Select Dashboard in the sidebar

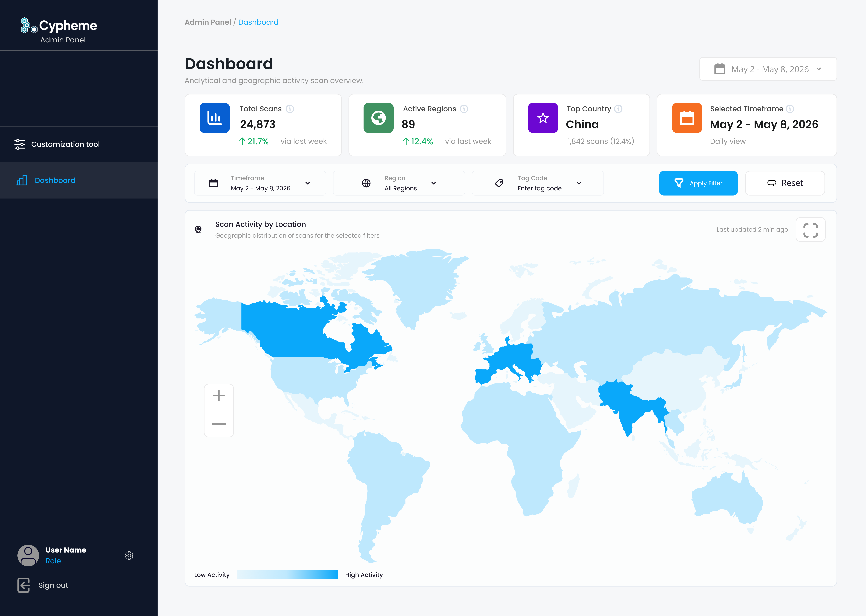tap(79, 181)
